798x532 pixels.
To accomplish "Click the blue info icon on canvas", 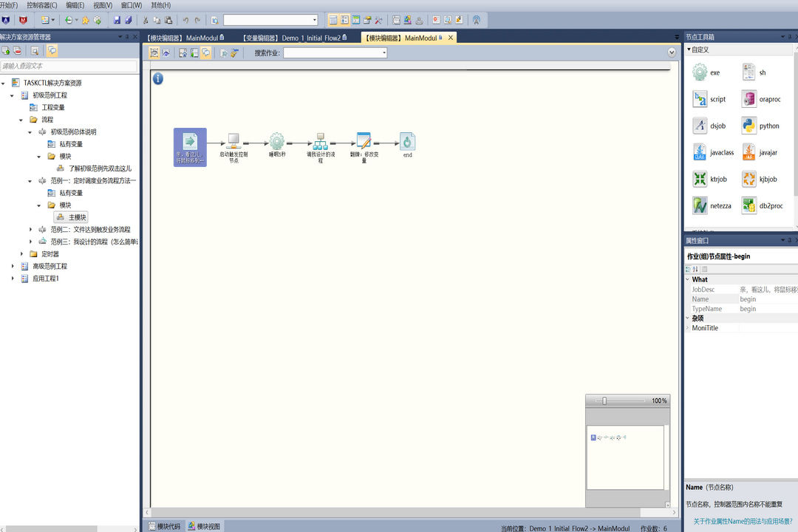I will pos(158,79).
